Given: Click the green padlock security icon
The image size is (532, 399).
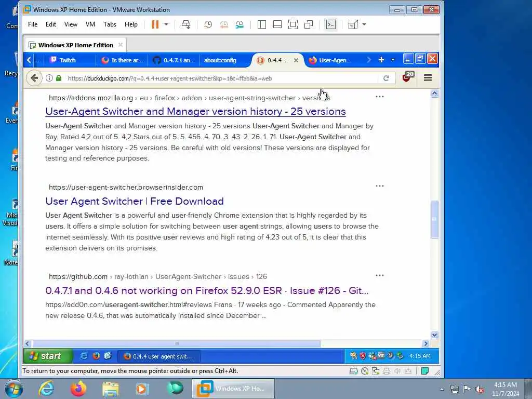Looking at the screenshot, I should point(59,78).
